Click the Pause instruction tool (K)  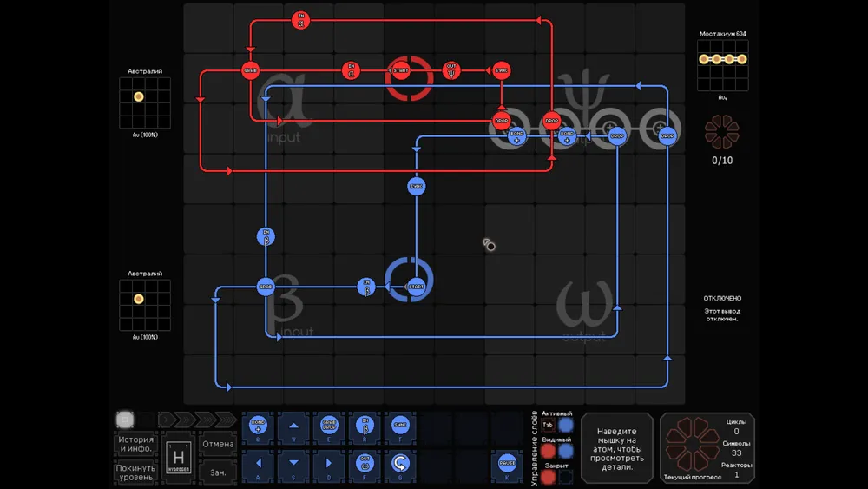click(x=507, y=465)
